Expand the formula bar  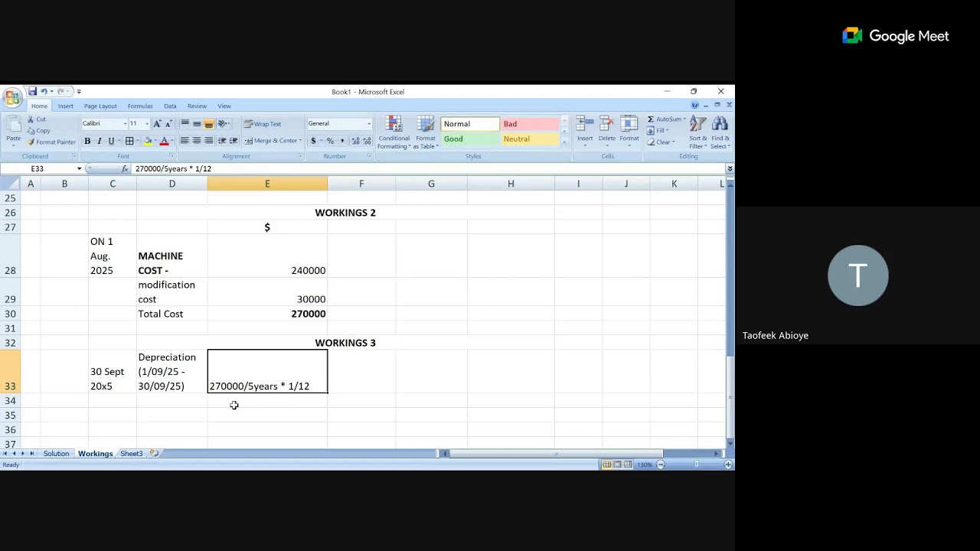click(x=729, y=168)
